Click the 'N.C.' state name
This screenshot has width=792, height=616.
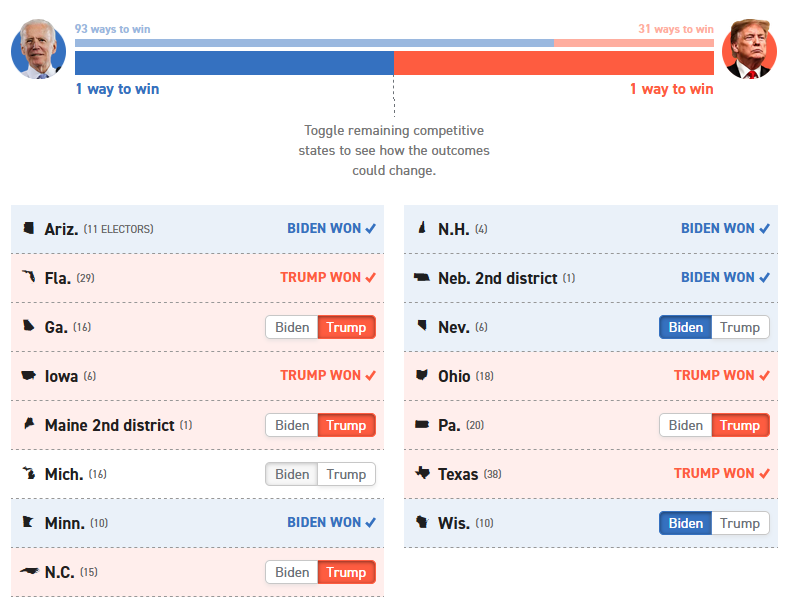[x=60, y=572]
